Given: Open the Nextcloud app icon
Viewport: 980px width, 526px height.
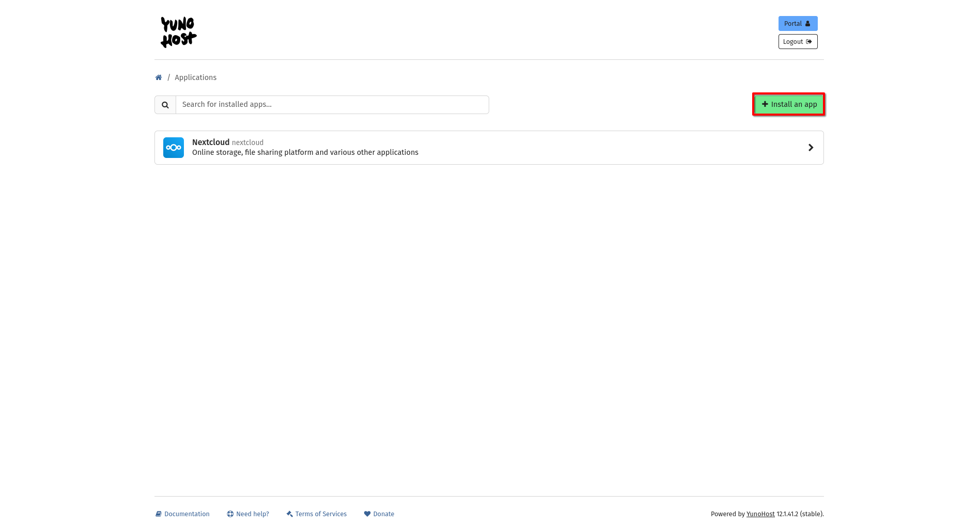Looking at the screenshot, I should [174, 148].
